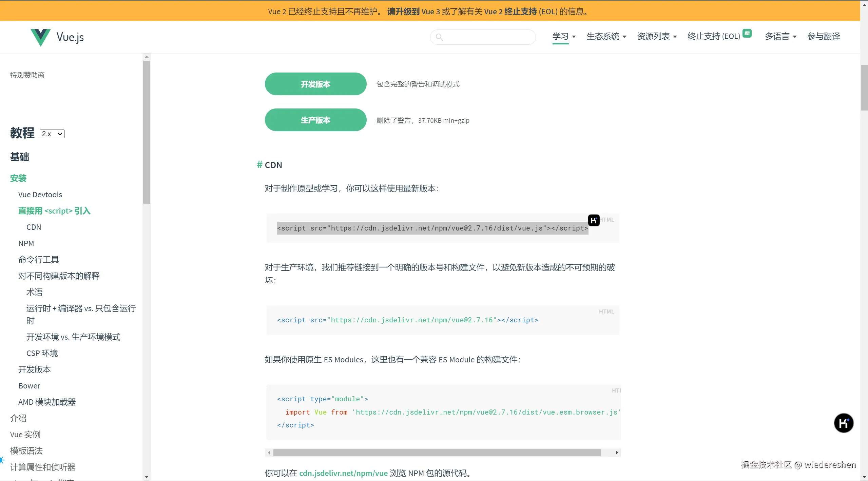The height and width of the screenshot is (481, 868).
Task: Click the horizontal code scrollbar thumb
Action: pyautogui.click(x=437, y=453)
